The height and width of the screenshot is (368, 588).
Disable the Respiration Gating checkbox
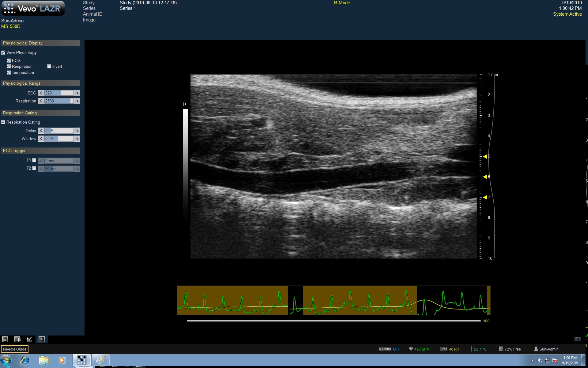[3, 122]
